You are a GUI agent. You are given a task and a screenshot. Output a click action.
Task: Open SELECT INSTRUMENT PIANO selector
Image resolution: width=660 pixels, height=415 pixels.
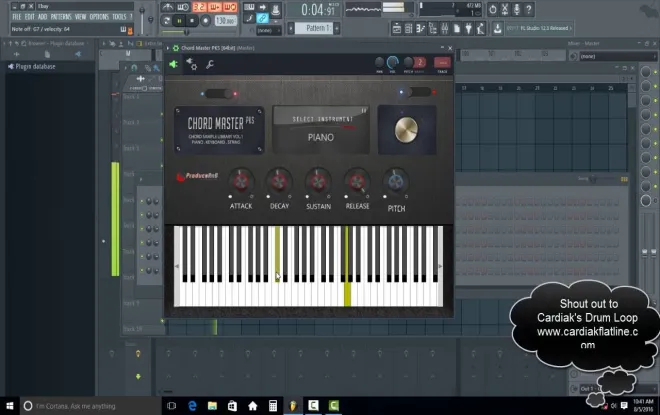coord(321,130)
